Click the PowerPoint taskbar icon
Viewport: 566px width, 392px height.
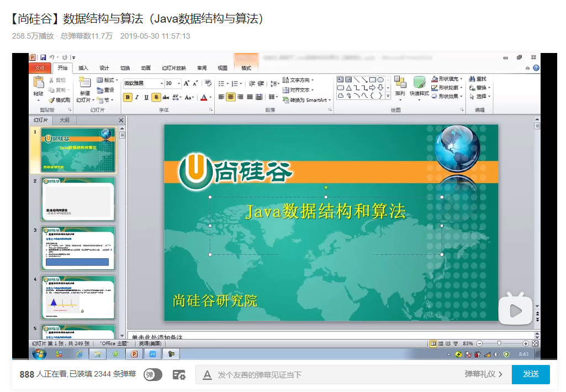134,354
